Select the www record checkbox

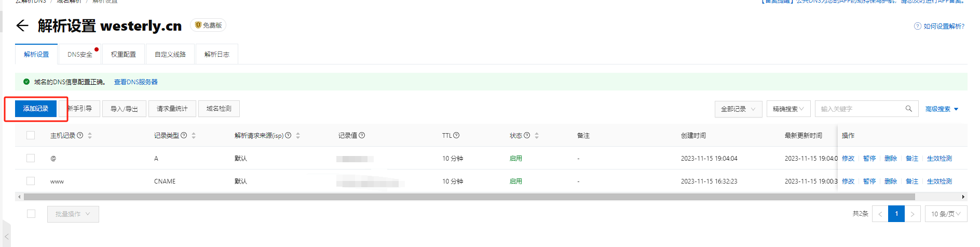pyautogui.click(x=31, y=181)
